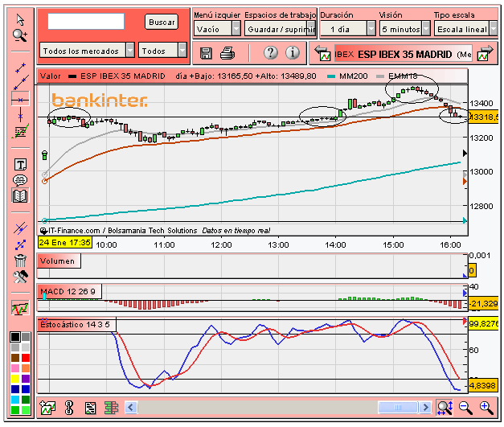The image size is (504, 427).
Task: Zoom out with minus magnifier
Action: (x=465, y=408)
